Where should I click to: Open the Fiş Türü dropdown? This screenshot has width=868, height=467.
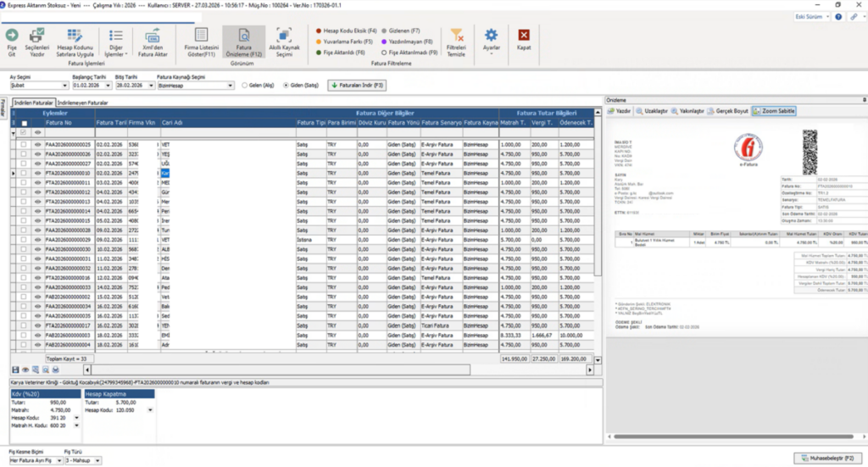(97, 460)
